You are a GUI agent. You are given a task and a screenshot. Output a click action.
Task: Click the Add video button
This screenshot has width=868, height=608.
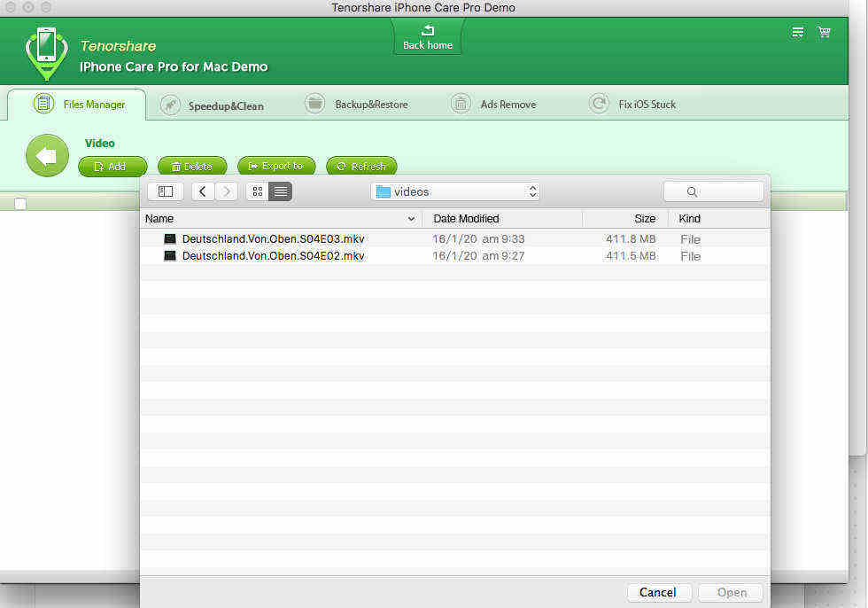click(x=112, y=166)
